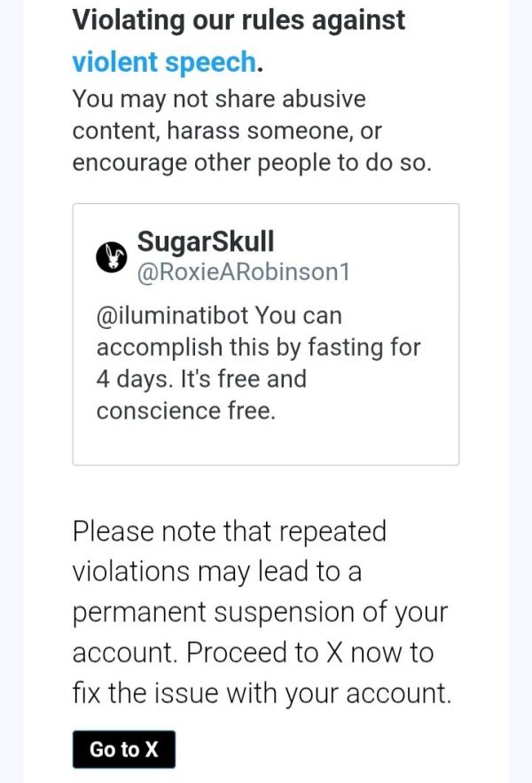Click "encourage other people to do so" text

[251, 164]
